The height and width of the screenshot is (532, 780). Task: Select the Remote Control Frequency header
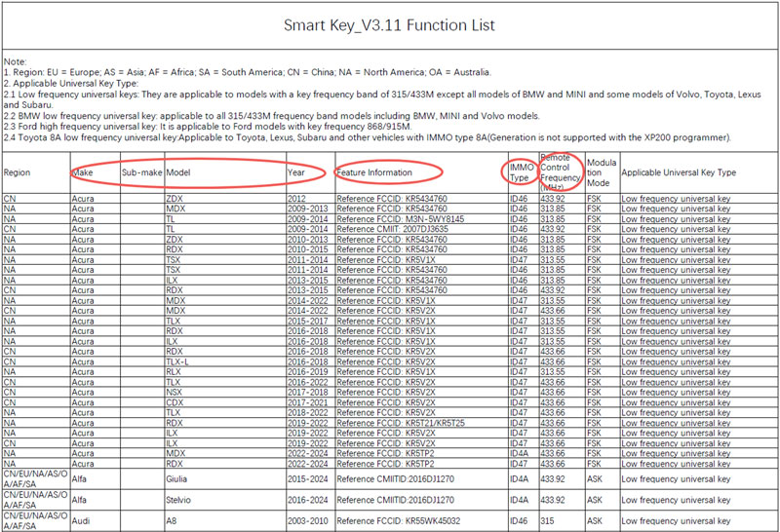pos(562,172)
